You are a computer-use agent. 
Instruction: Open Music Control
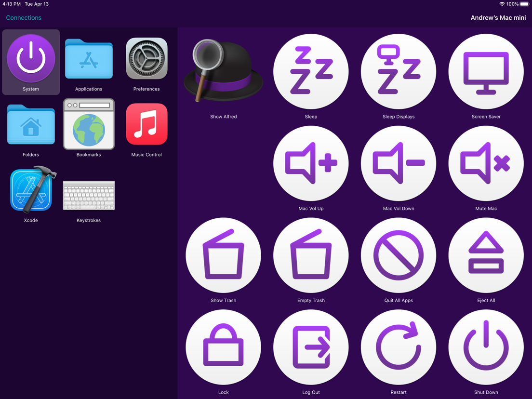tap(146, 124)
